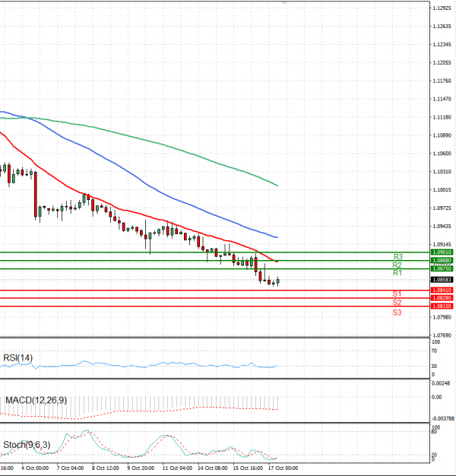Viewport: 456px width, 476px height.
Task: Click the red 1.08410 price tag
Action: [442, 290]
